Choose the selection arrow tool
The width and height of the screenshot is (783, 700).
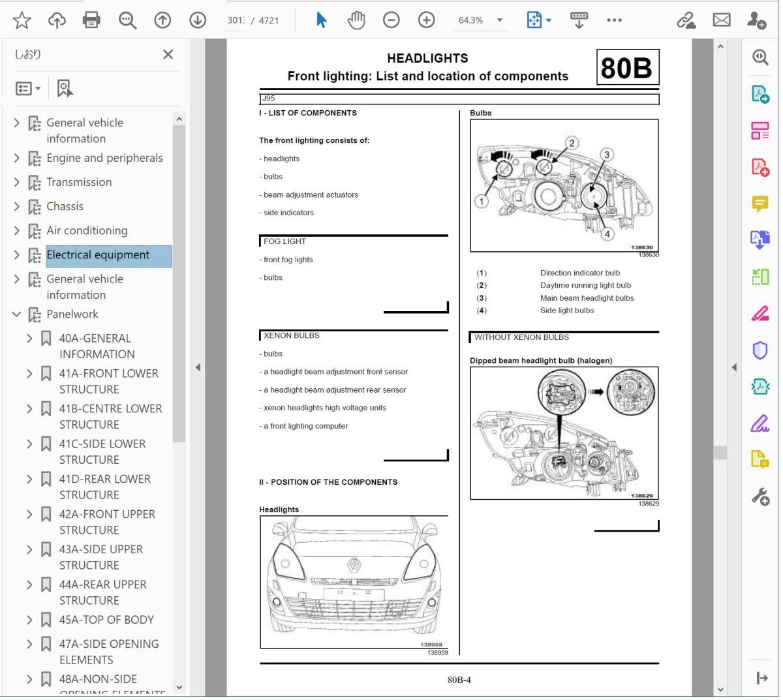[321, 20]
